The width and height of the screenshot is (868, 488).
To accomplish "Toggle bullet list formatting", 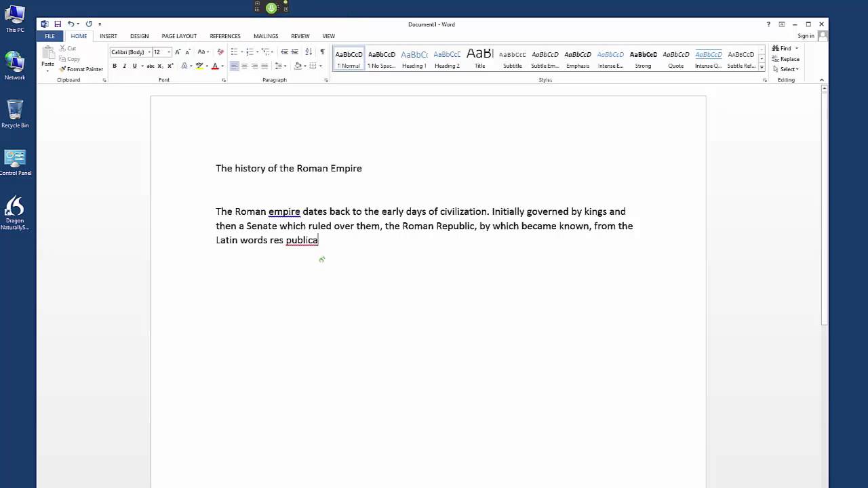I will 234,52.
